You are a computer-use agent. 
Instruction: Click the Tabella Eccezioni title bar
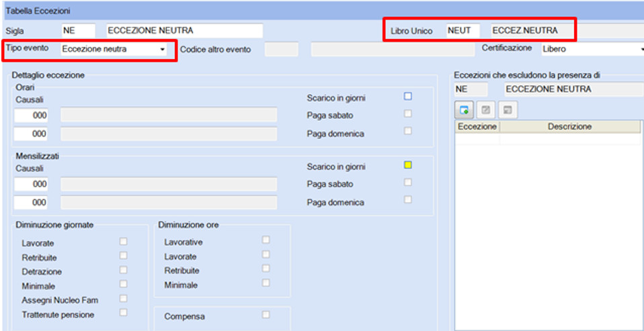tap(323, 11)
